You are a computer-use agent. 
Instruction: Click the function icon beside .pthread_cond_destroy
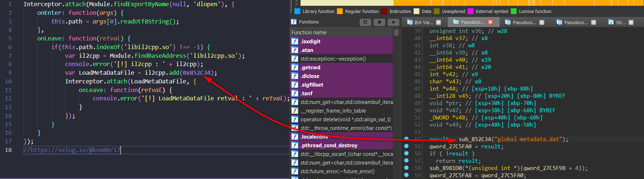click(295, 145)
